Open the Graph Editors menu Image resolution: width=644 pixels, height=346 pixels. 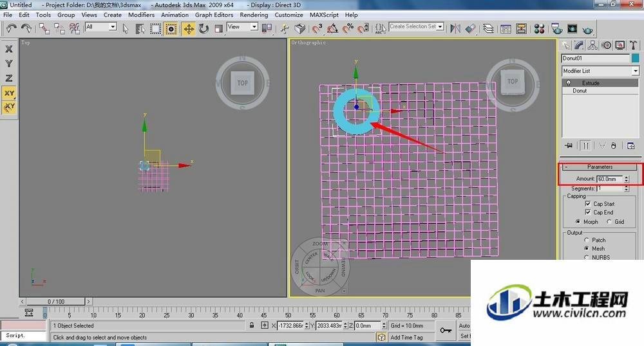(x=214, y=15)
